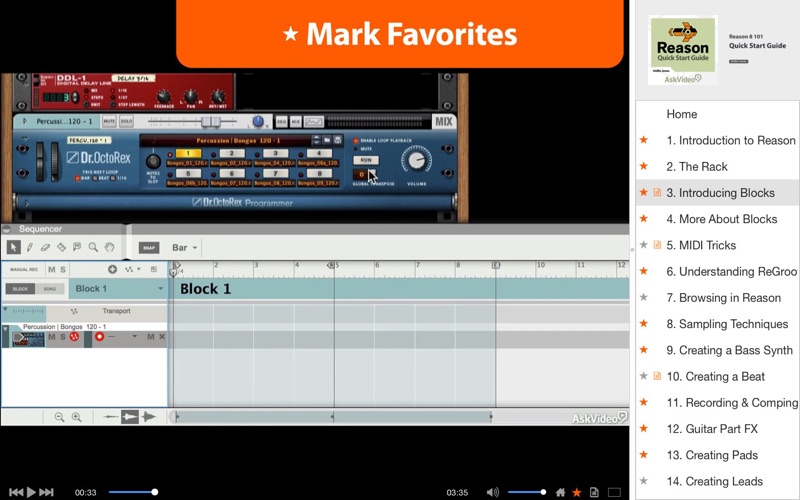Viewport: 800px width, 500px height.
Task: Select the arrow Selection tool in sequencer
Action: tap(14, 247)
